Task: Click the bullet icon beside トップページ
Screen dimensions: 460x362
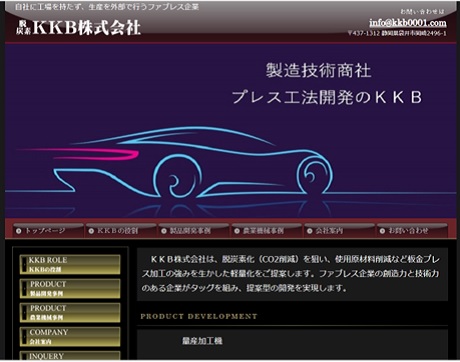Action: (x=19, y=231)
